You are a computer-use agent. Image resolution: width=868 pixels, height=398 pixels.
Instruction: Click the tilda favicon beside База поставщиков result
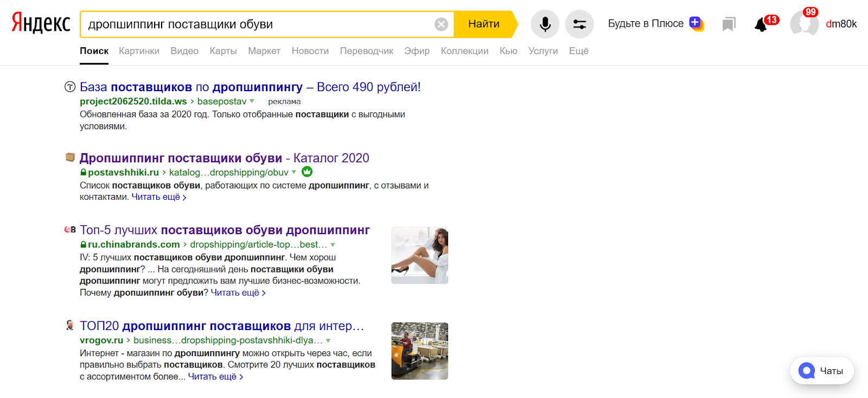70,86
